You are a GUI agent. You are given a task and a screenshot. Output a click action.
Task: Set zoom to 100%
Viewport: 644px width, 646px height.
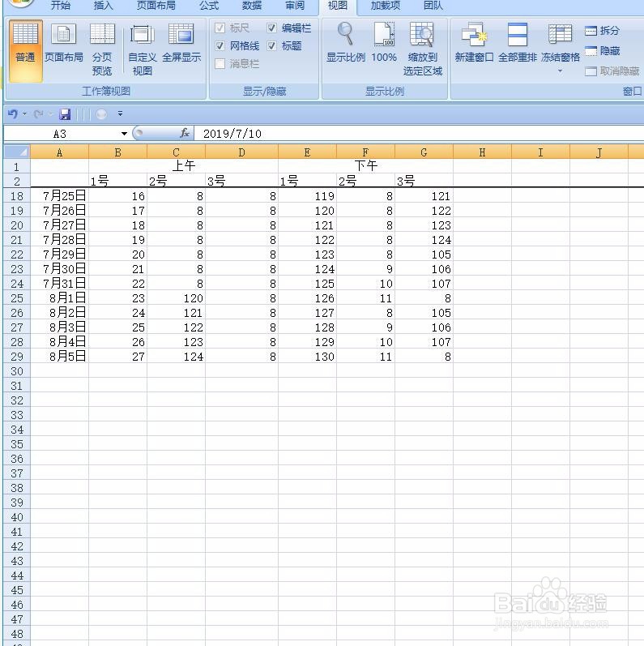coord(384,42)
